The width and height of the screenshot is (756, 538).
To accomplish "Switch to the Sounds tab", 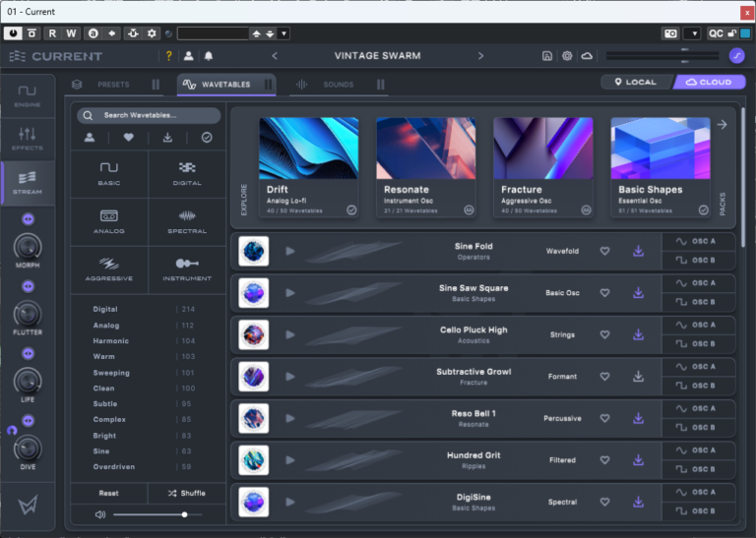I will coord(337,85).
